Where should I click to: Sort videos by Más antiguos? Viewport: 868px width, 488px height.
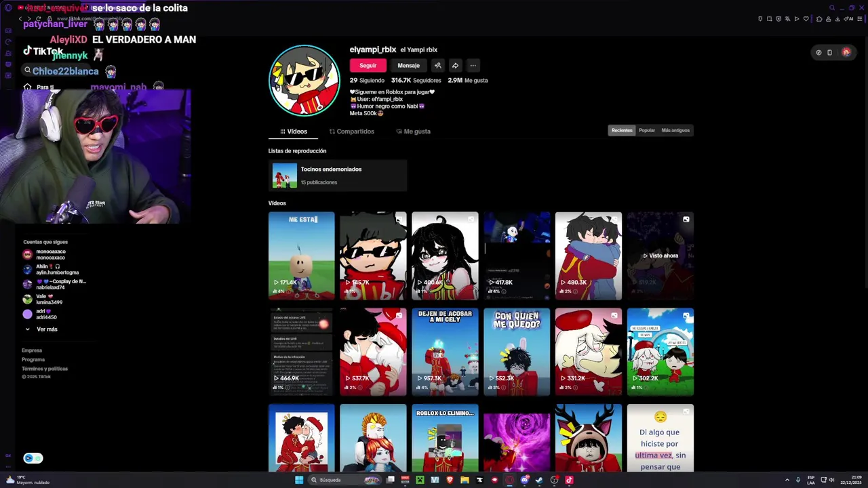coord(675,130)
